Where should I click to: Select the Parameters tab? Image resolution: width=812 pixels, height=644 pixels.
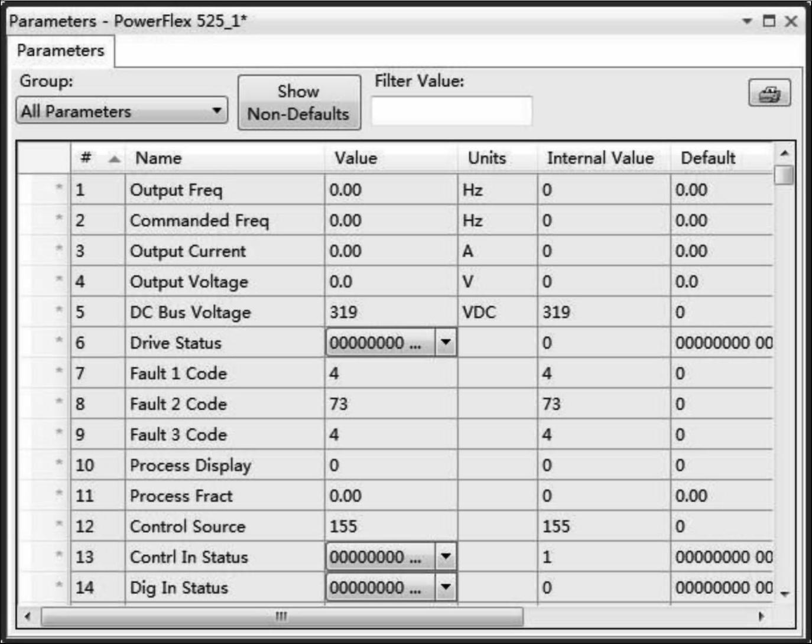click(x=60, y=51)
